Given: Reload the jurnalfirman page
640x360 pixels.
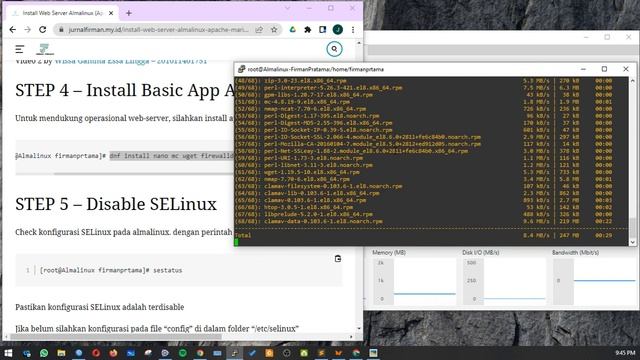Looking at the screenshot, I should point(42,30).
